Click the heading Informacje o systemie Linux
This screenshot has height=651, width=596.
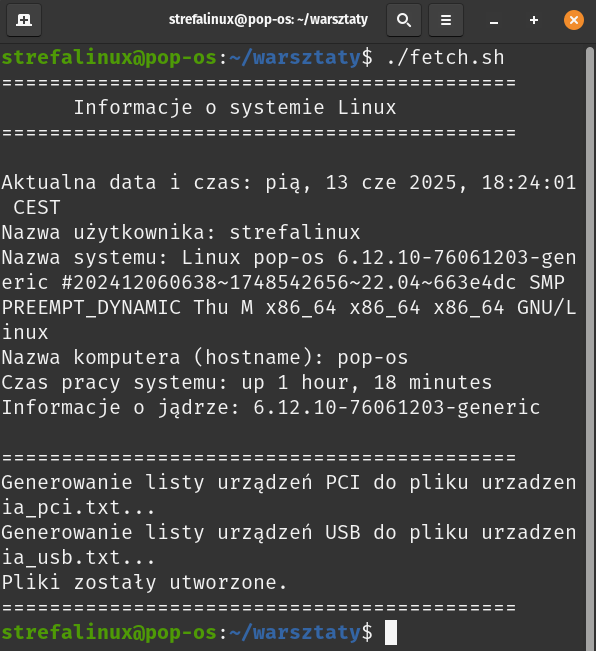pyautogui.click(x=235, y=108)
